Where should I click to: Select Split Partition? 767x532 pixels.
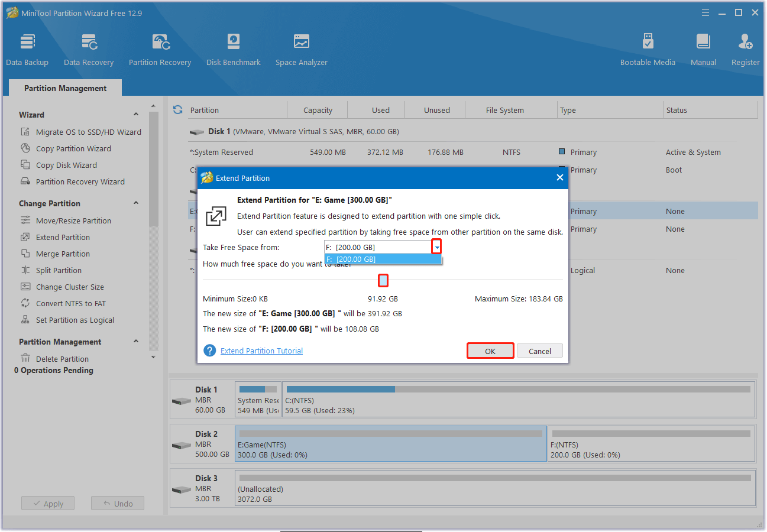point(59,270)
